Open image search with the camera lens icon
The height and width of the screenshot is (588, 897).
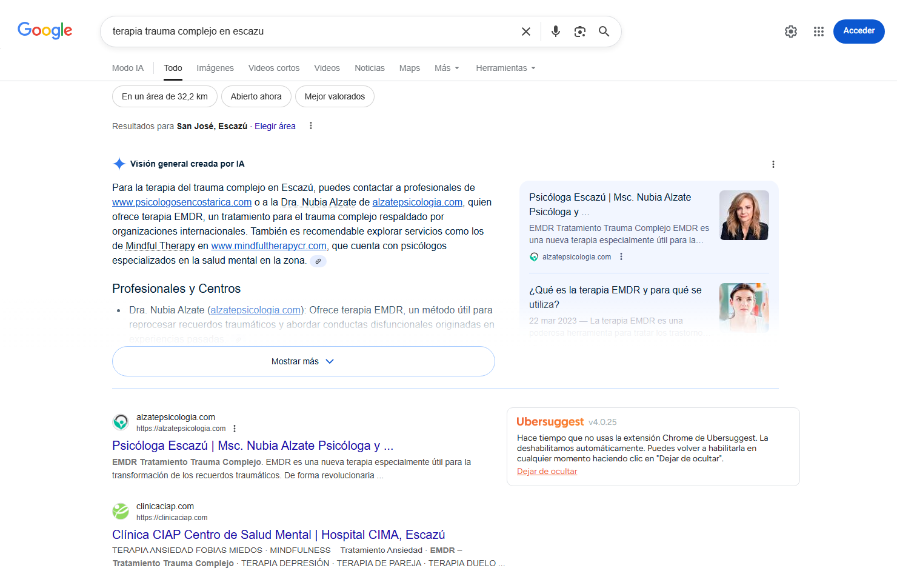pos(580,32)
